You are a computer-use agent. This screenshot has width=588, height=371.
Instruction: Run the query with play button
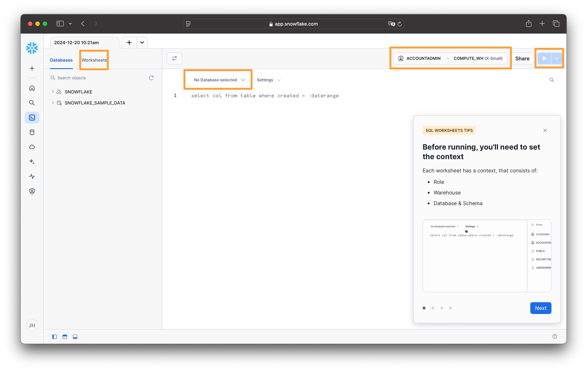coord(544,58)
